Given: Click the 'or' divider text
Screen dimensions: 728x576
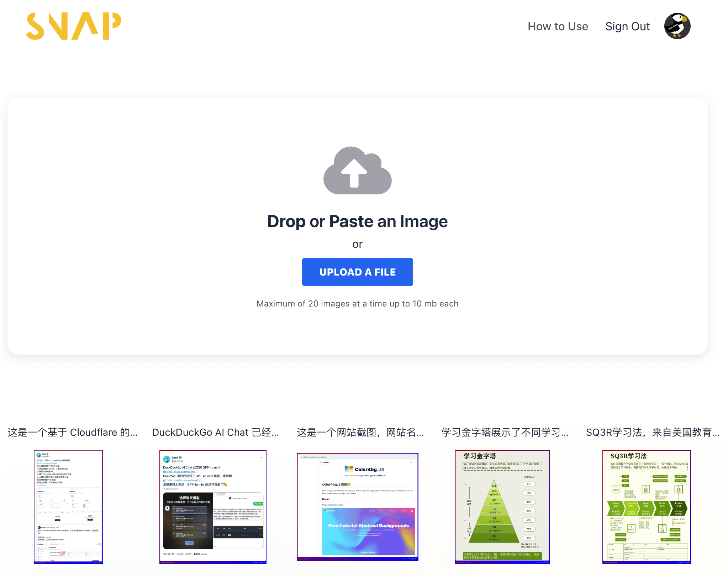Looking at the screenshot, I should 357,244.
